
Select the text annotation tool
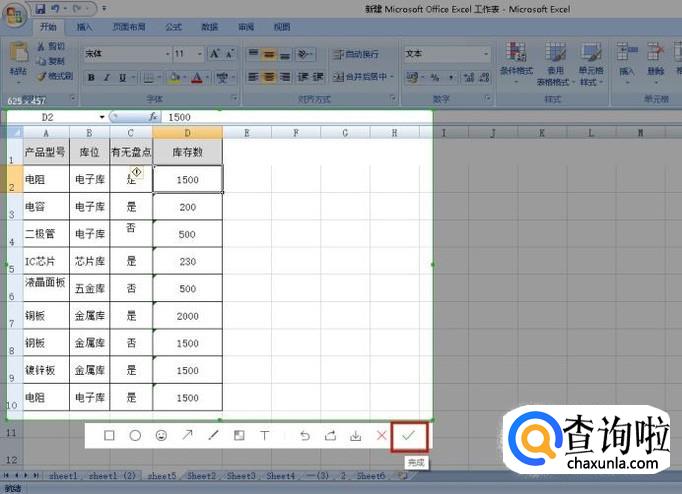coord(265,436)
